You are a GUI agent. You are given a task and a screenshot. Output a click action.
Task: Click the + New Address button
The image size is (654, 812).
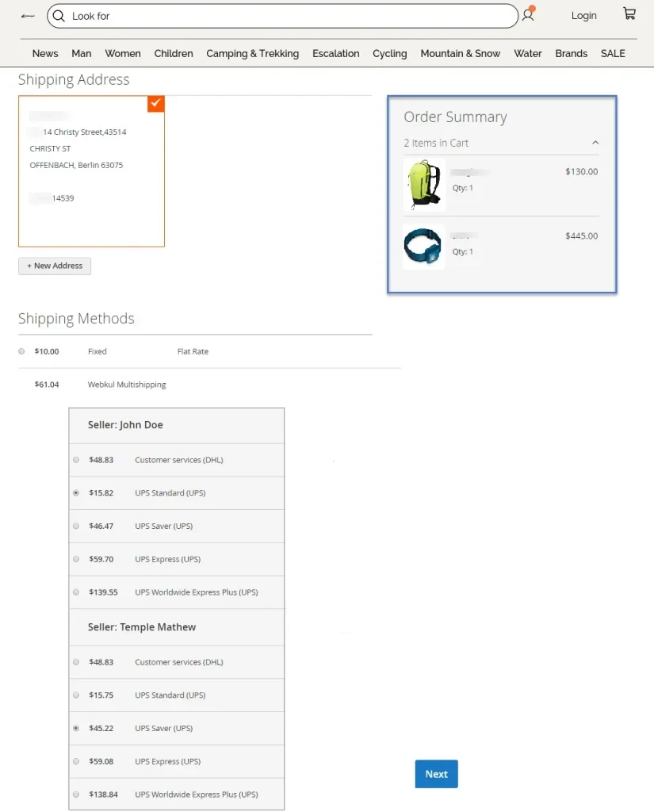coord(55,266)
